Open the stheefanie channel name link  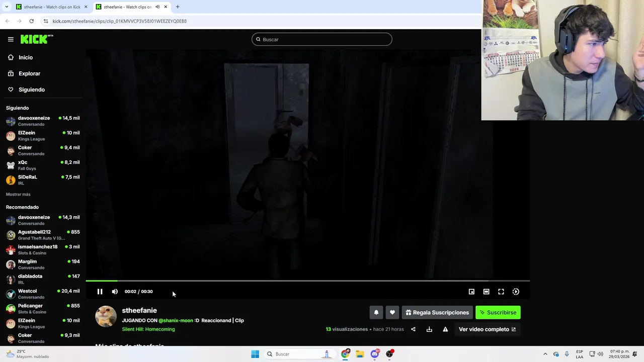[139, 310]
